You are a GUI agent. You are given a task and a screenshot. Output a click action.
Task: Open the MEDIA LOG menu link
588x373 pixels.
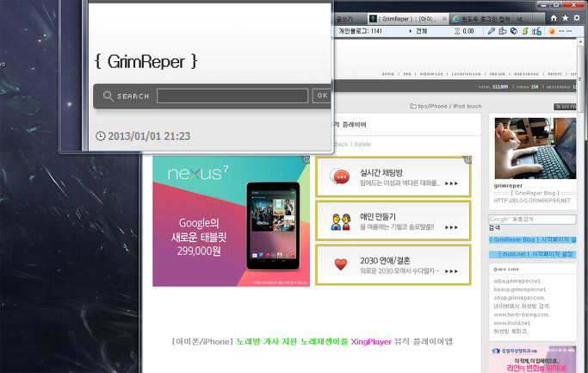pyautogui.click(x=431, y=74)
